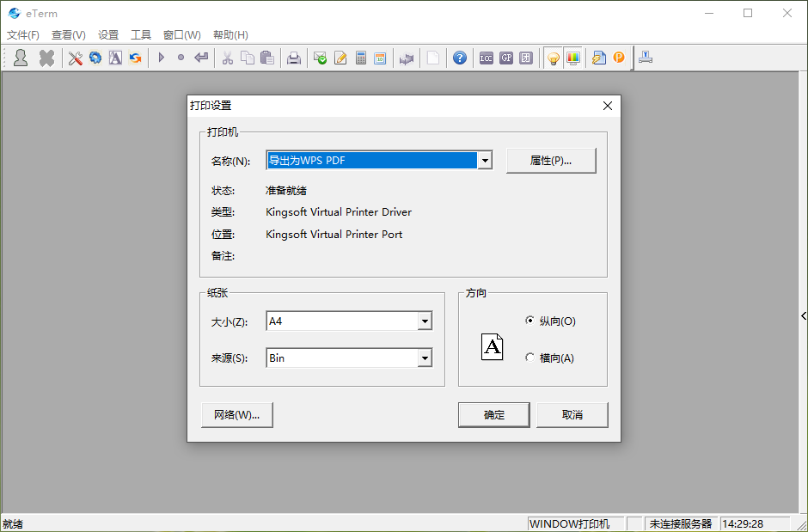Click the 准备就绪 status text
Viewport: 808px width, 532px height.
tap(286, 191)
